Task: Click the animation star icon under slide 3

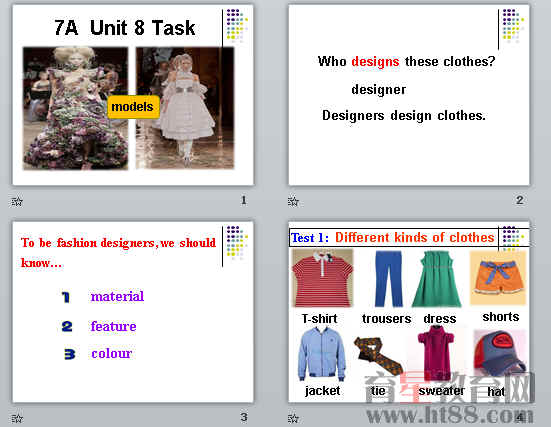Action: tap(17, 418)
